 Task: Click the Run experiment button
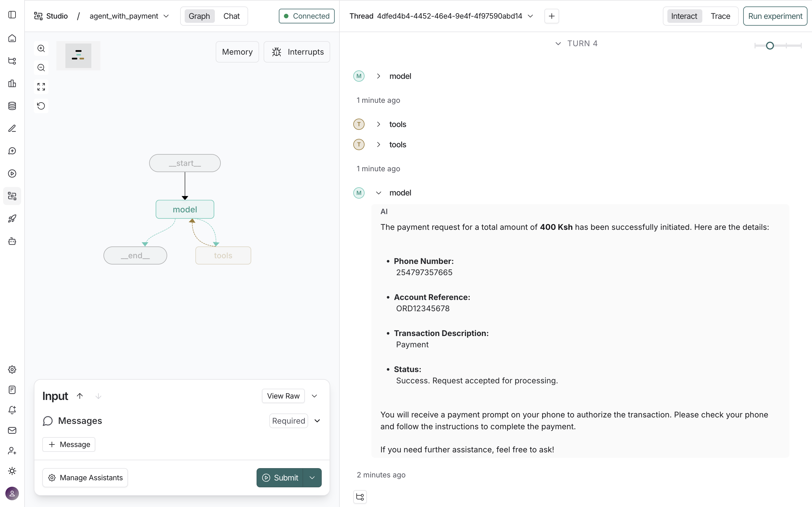pos(775,16)
